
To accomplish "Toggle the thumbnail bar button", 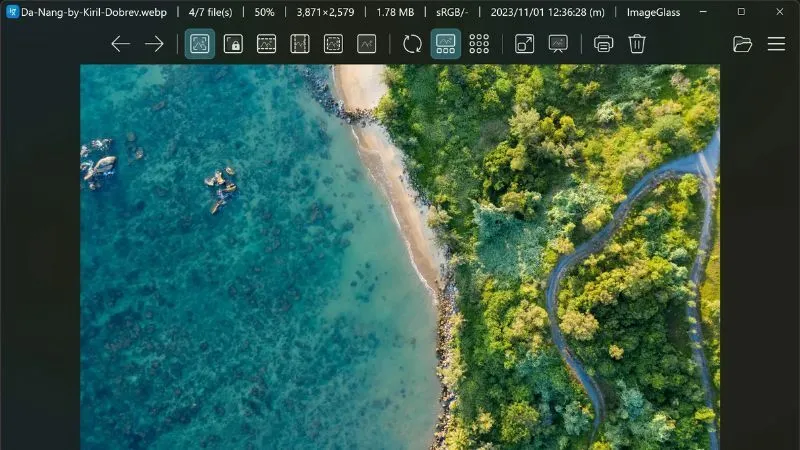I will (446, 44).
